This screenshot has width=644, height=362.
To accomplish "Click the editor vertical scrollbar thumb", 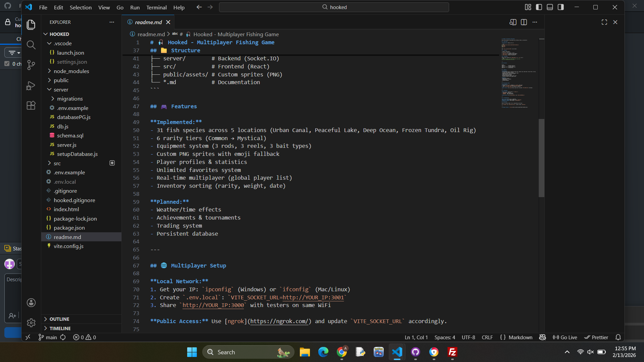I will [541, 158].
